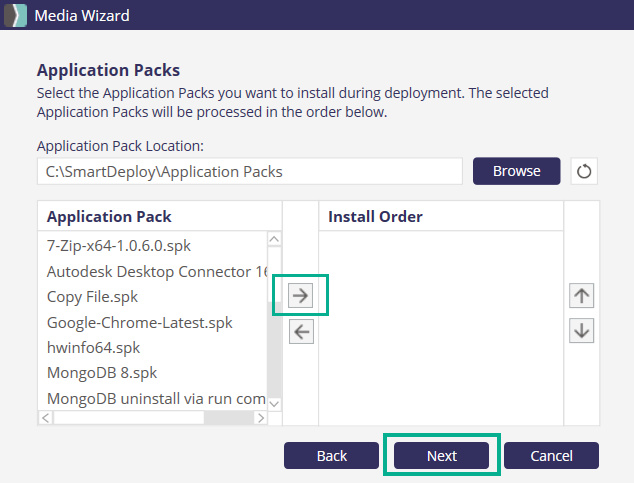Viewport: 634px width, 483px height.
Task: Select the hwinfo64.spk entry
Action: coord(93,348)
